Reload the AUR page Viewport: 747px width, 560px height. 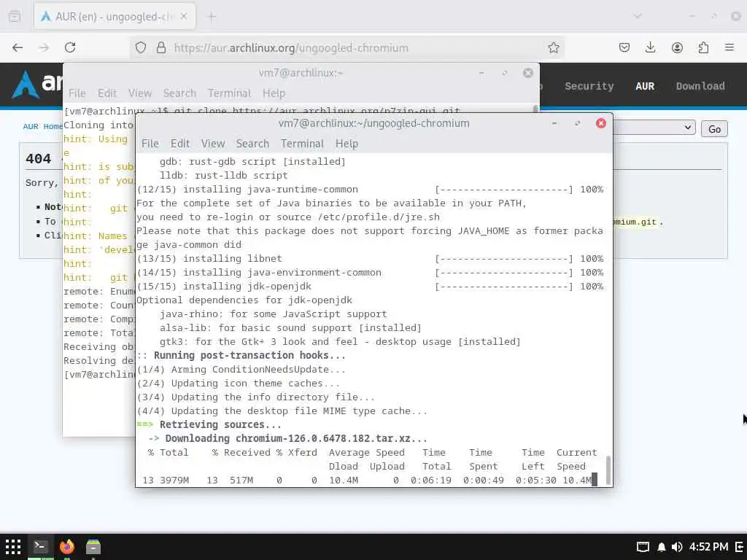(x=70, y=47)
